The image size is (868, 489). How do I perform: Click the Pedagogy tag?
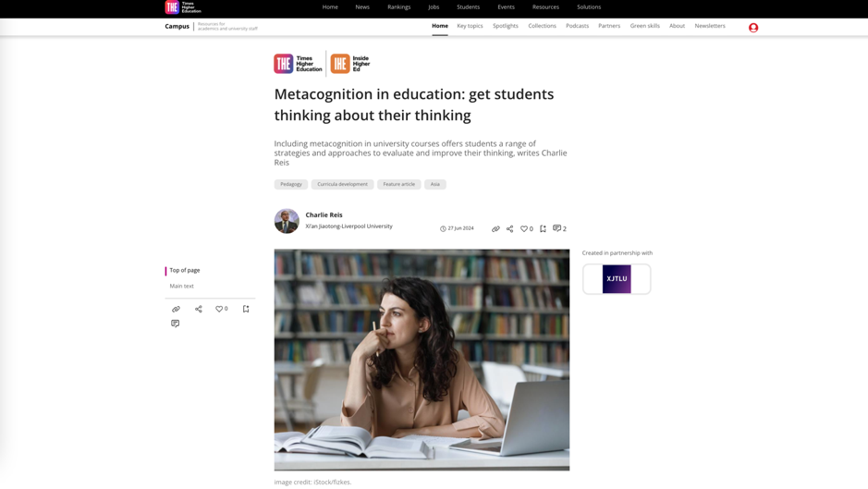tap(290, 184)
